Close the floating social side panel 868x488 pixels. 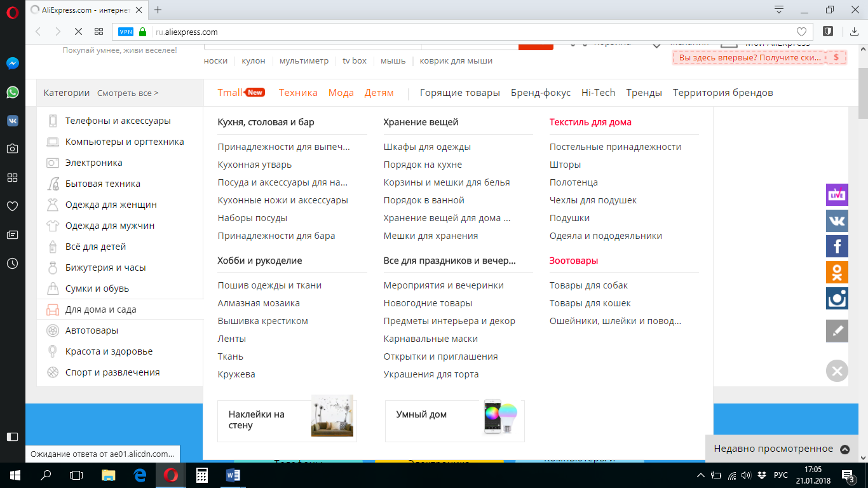click(x=837, y=371)
